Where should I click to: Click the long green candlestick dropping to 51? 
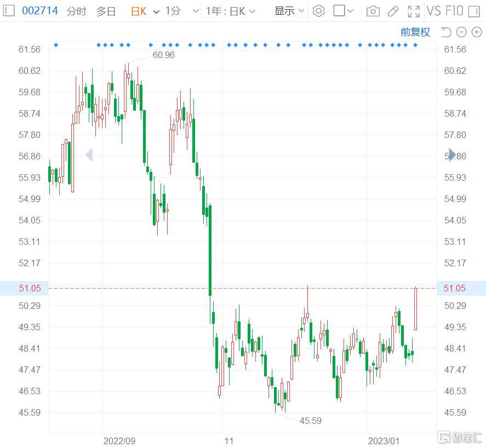(x=210, y=250)
